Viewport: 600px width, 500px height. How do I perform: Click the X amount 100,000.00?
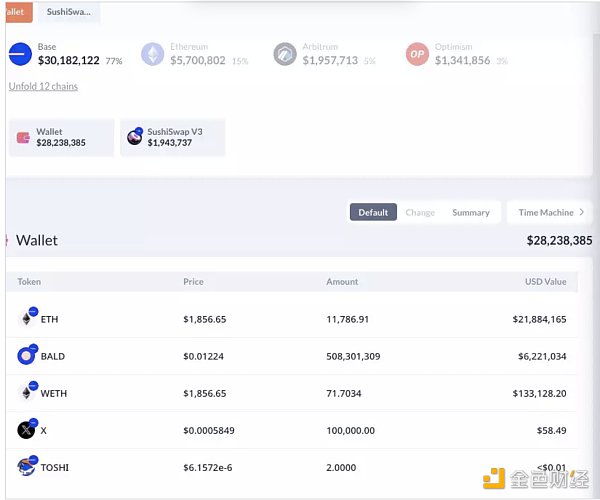click(351, 430)
